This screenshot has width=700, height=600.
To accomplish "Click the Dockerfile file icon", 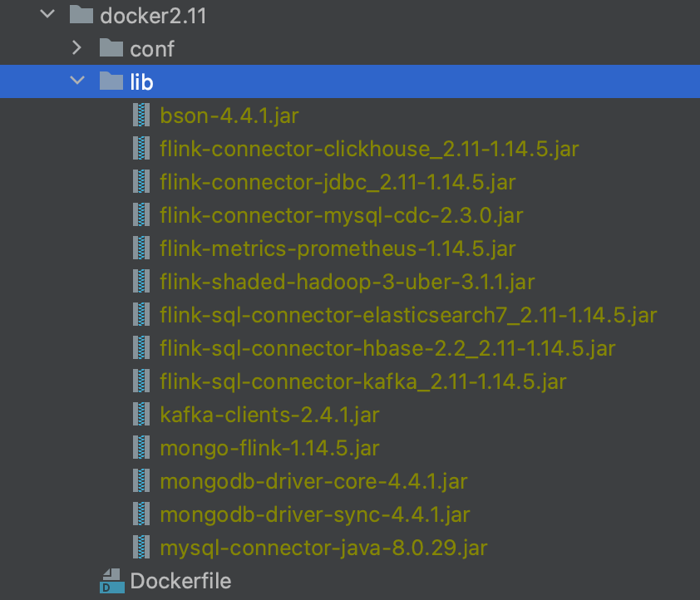I will [x=111, y=581].
